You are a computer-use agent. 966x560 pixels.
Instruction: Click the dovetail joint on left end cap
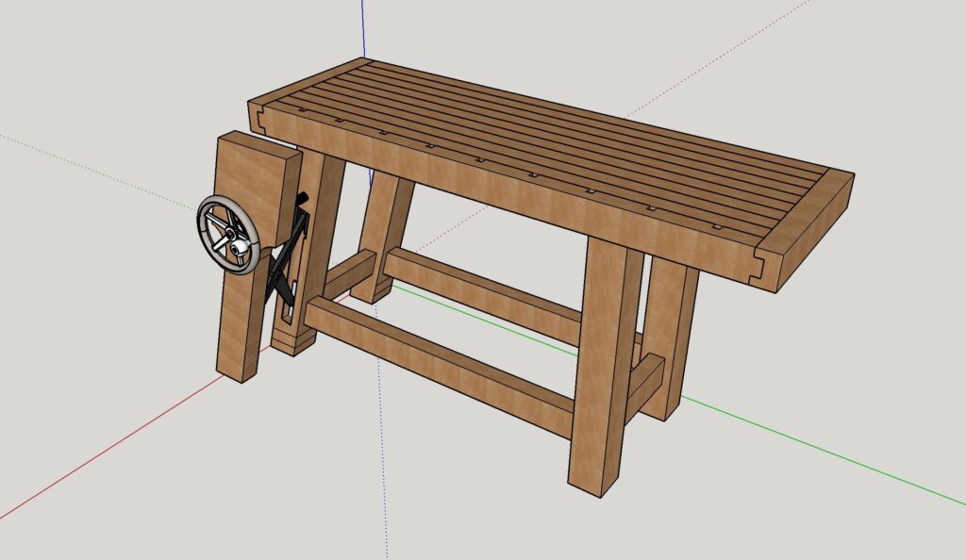point(257,117)
